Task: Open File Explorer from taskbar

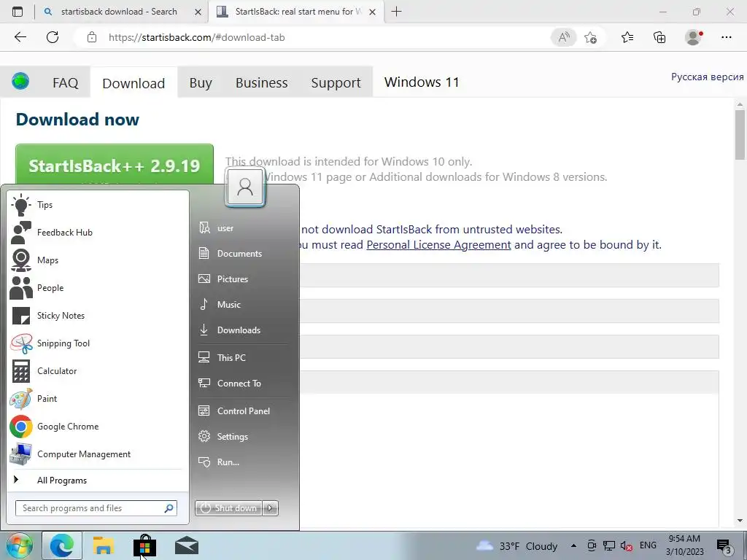Action: coord(104,546)
